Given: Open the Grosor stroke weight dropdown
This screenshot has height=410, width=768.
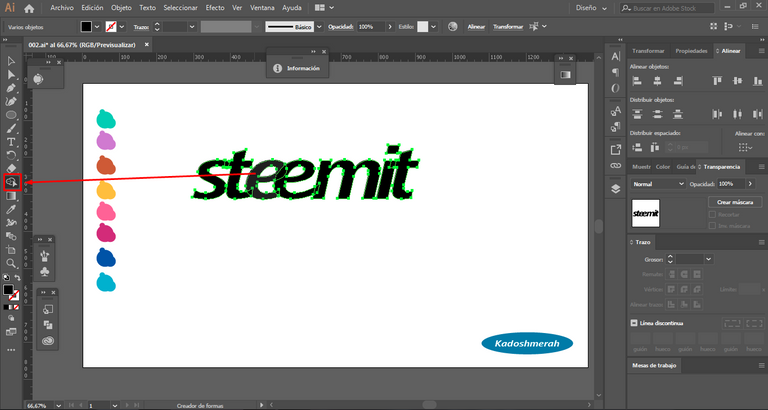Looking at the screenshot, I should (708, 259).
